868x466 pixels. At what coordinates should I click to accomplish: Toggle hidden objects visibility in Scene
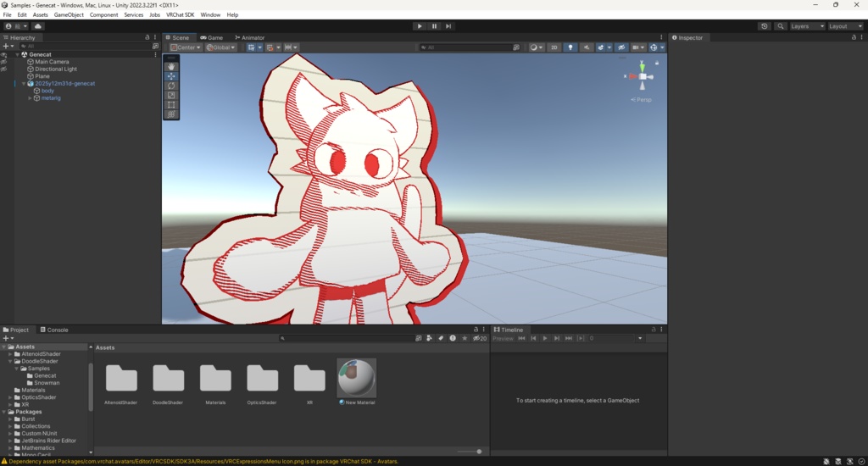pyautogui.click(x=621, y=47)
